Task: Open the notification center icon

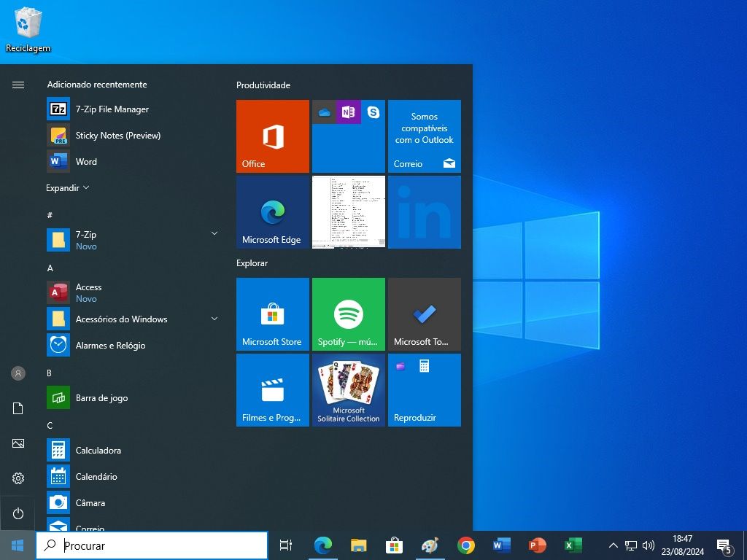Action: (724, 546)
